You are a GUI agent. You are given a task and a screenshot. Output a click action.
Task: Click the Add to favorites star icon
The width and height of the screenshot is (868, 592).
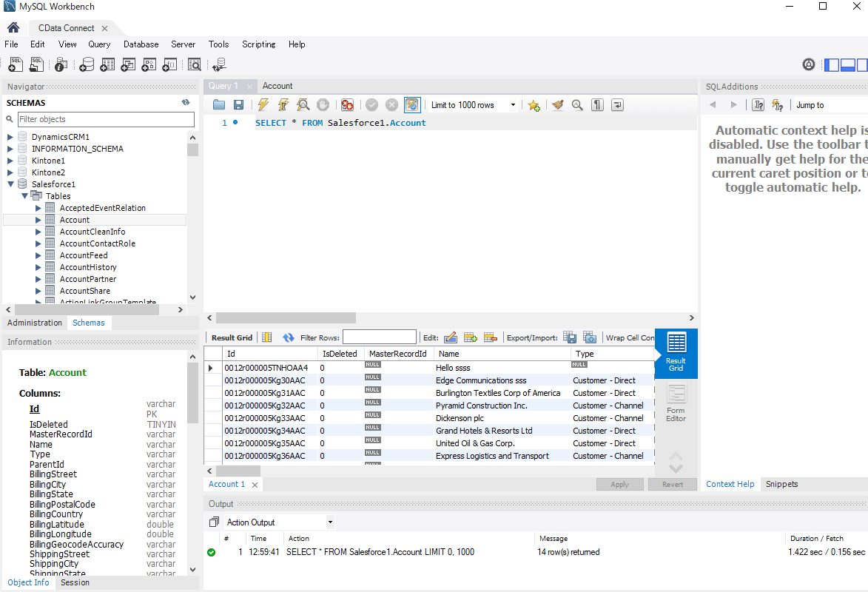pos(534,105)
